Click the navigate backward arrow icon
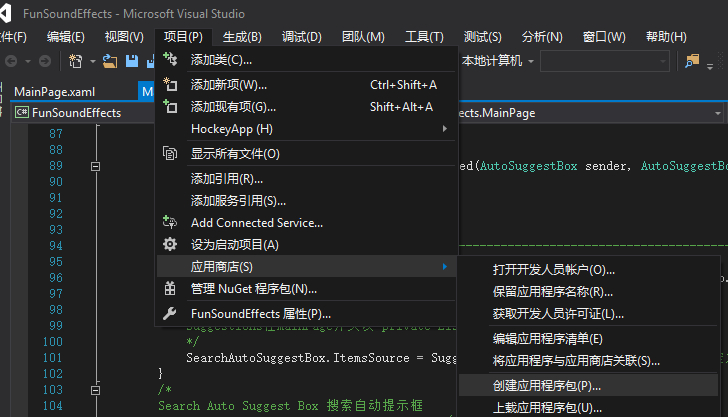The image size is (728, 417). (12, 61)
